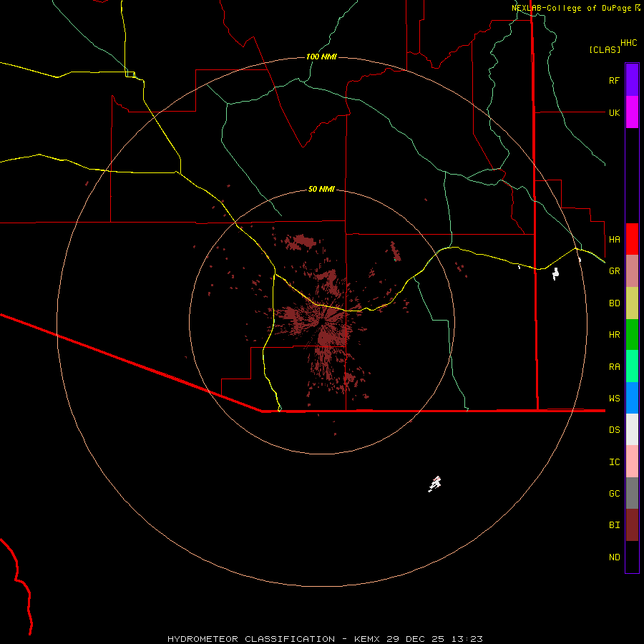Click the HHC product label
The height and width of the screenshot is (644, 644).
[x=628, y=43]
